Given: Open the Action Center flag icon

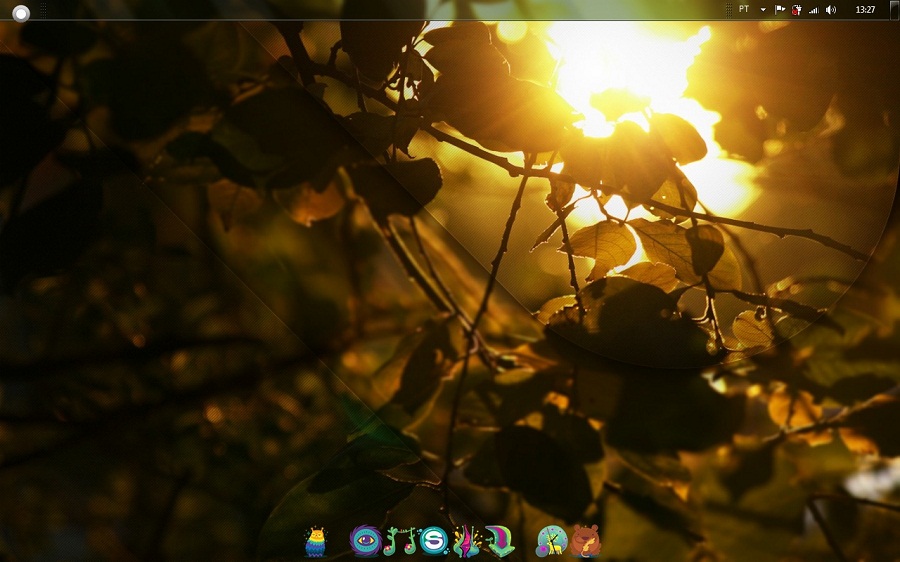Looking at the screenshot, I should pos(780,9).
